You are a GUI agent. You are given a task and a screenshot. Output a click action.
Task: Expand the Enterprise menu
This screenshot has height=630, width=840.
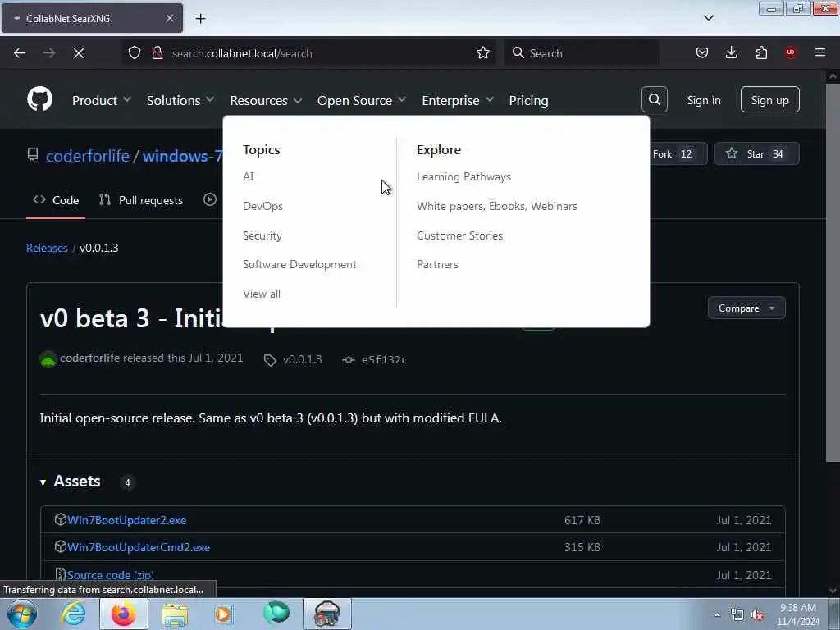pos(458,100)
